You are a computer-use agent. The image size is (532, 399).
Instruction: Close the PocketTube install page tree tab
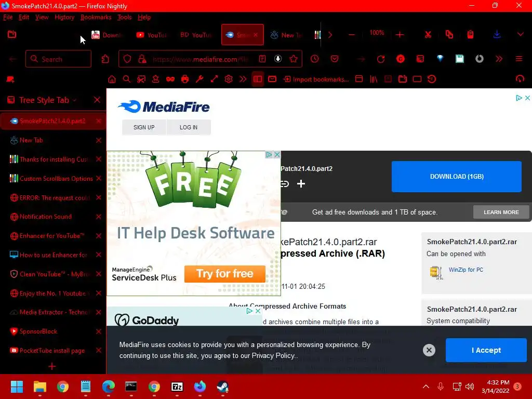coord(98,350)
